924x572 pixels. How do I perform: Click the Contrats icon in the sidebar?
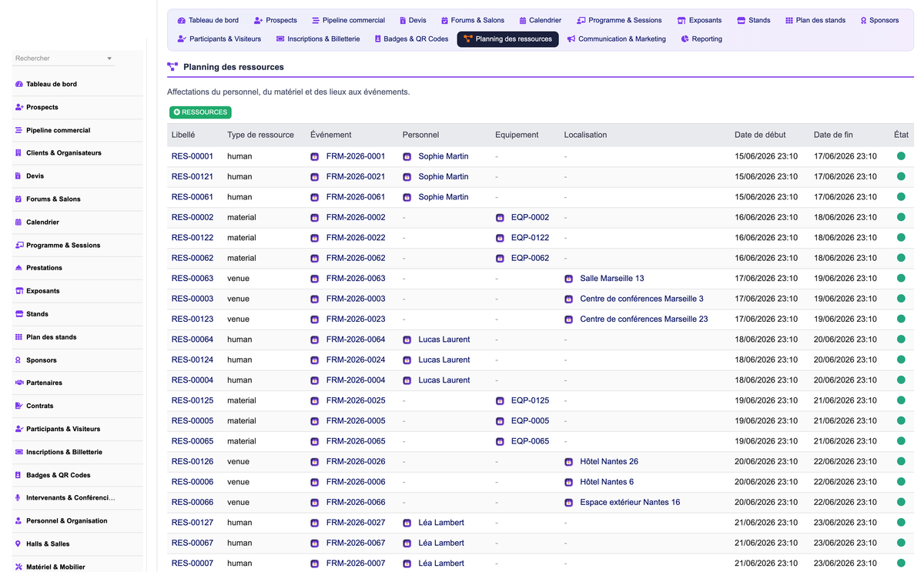tap(18, 406)
